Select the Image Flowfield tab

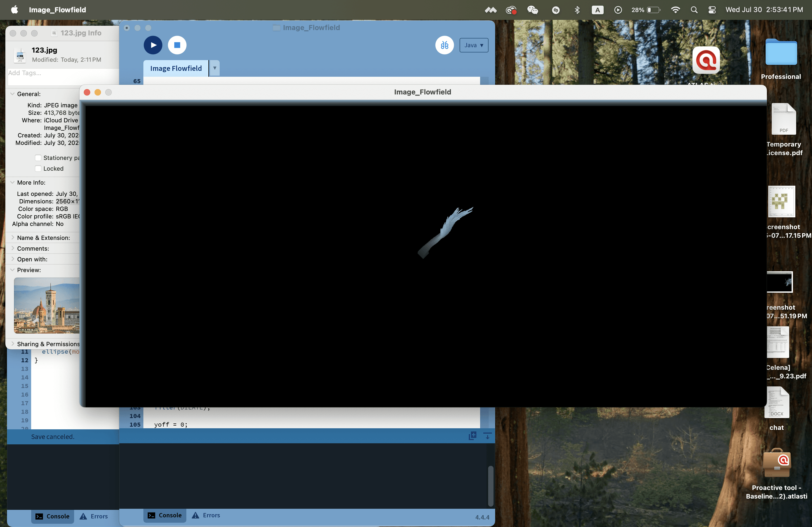176,68
